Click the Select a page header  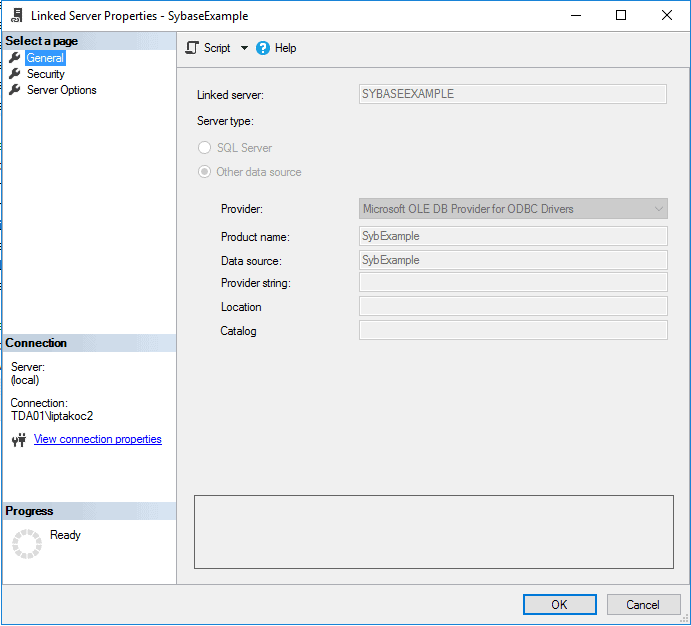[89, 41]
